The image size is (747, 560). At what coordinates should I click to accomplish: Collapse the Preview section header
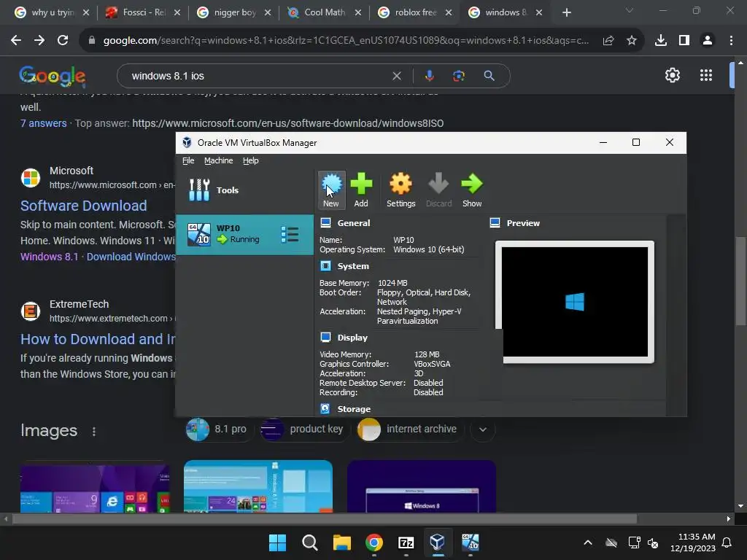523,223
